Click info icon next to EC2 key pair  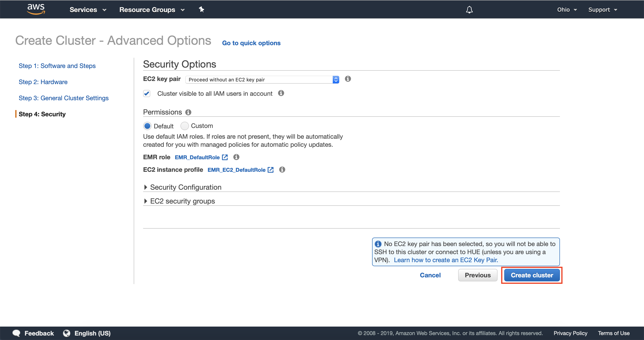click(348, 79)
